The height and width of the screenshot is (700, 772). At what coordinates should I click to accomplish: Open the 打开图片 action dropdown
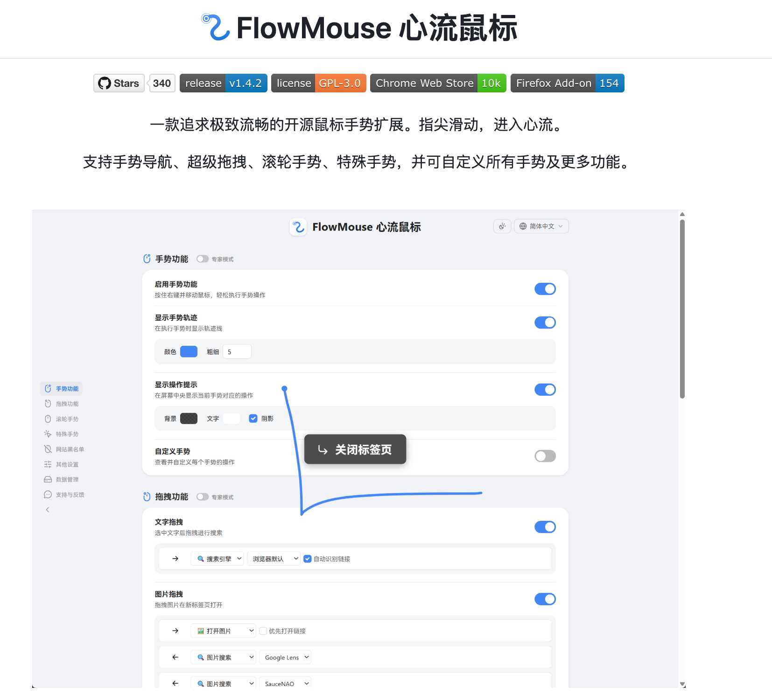pyautogui.click(x=223, y=631)
